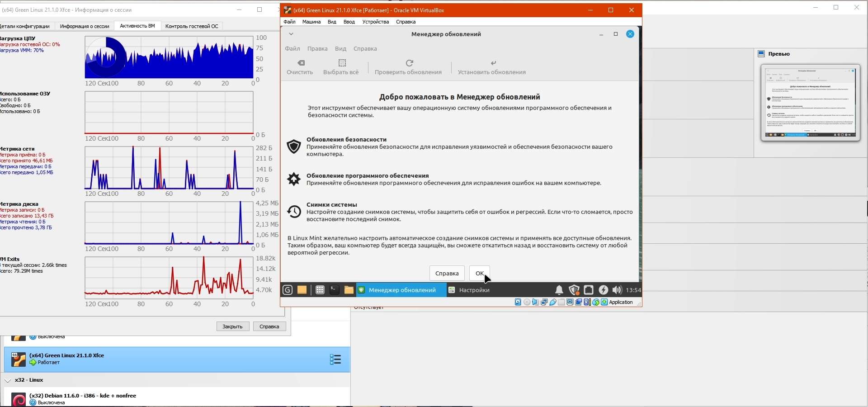The width and height of the screenshot is (868, 407).
Task: Open the Файл menu in Update Manager
Action: pos(292,49)
